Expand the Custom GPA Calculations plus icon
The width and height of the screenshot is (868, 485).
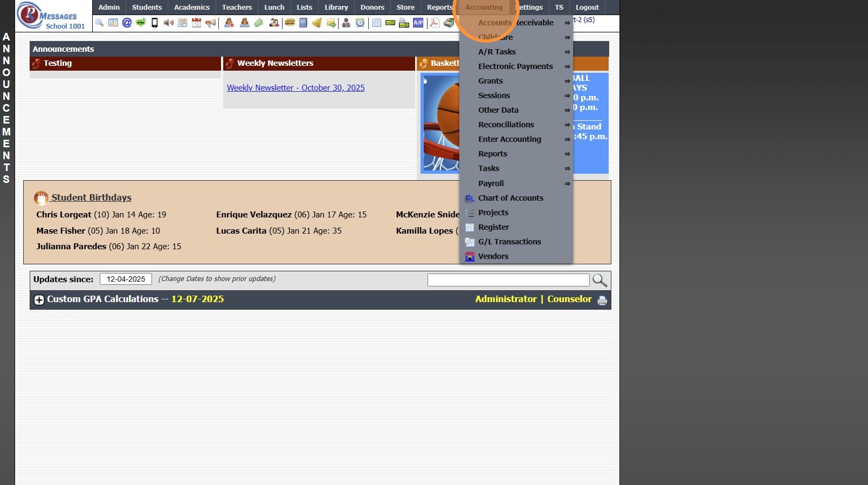[39, 300]
